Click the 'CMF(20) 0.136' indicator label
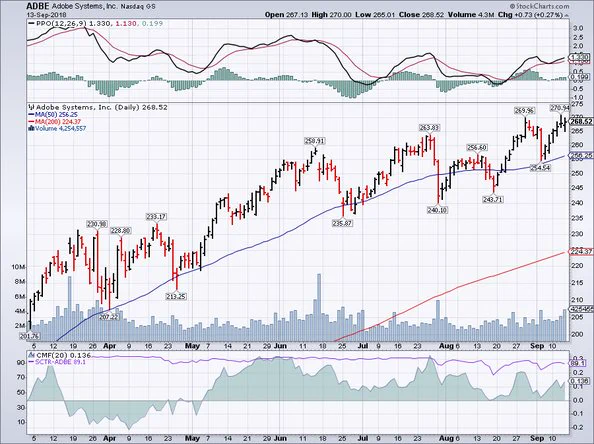This screenshot has width=594, height=444. [x=63, y=355]
